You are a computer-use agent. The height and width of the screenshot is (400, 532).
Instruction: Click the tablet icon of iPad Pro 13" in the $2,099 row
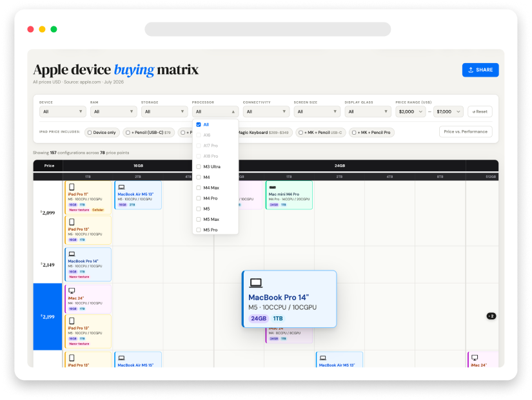pyautogui.click(x=72, y=222)
